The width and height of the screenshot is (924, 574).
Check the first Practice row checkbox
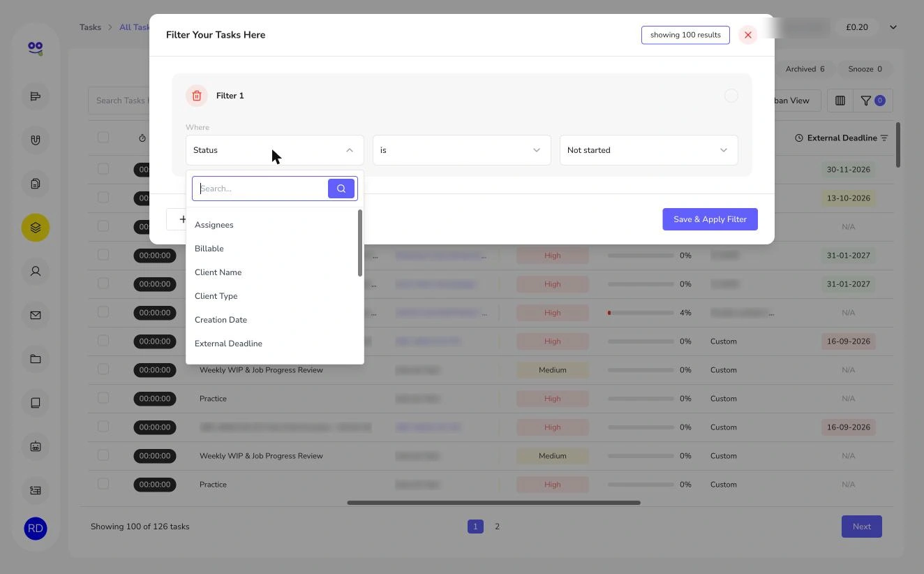103,398
